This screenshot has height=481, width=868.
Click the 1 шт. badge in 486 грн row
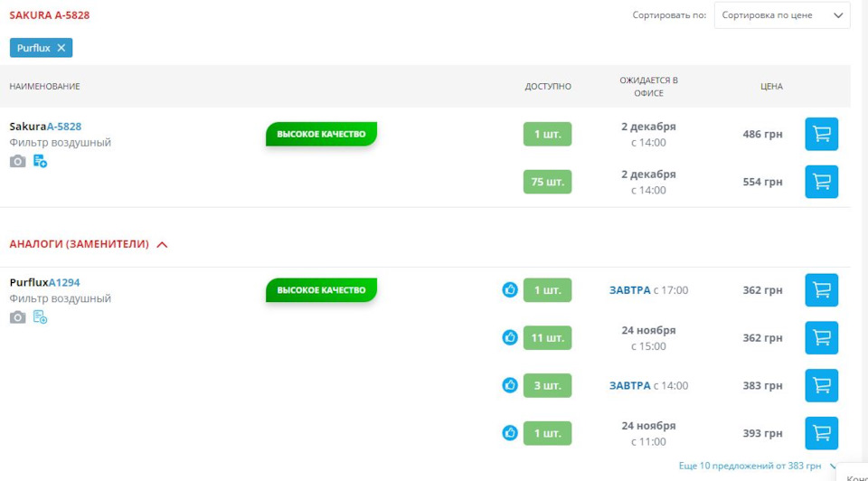coord(548,134)
